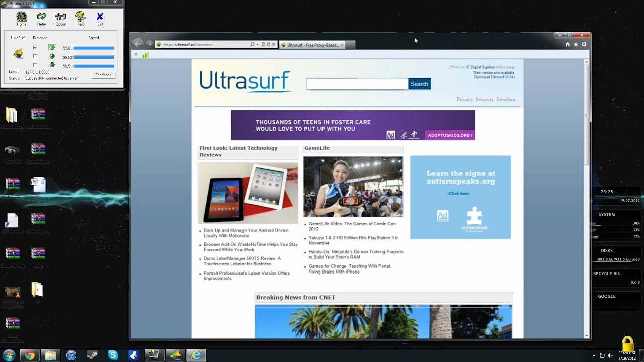Click the Ultrasurf page search text field

tap(357, 84)
